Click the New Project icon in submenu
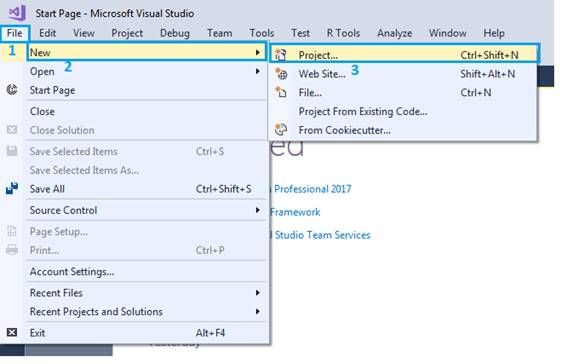This screenshot has height=364, width=569. point(281,55)
